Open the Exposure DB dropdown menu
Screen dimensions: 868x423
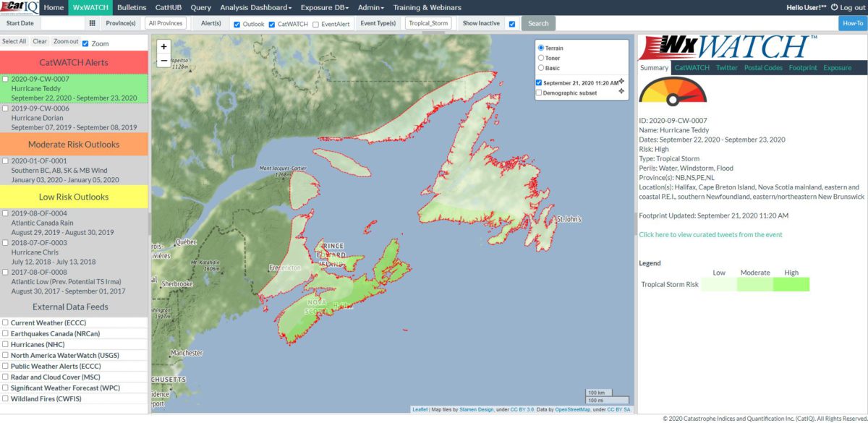(x=326, y=7)
